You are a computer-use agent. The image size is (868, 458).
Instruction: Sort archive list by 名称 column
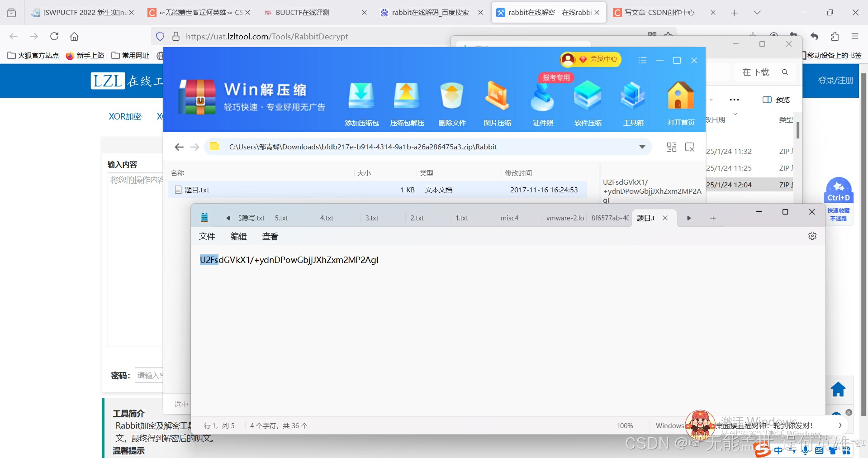coord(177,173)
